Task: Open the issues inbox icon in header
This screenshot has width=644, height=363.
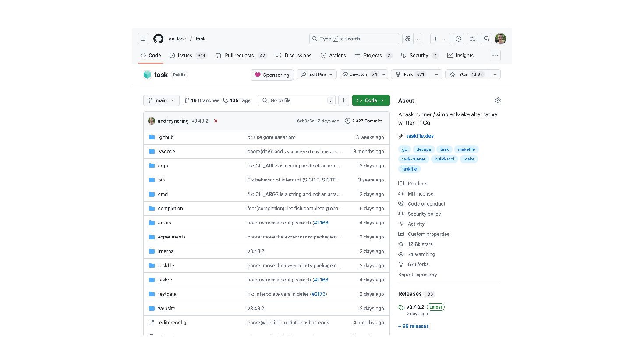Action: [458, 39]
